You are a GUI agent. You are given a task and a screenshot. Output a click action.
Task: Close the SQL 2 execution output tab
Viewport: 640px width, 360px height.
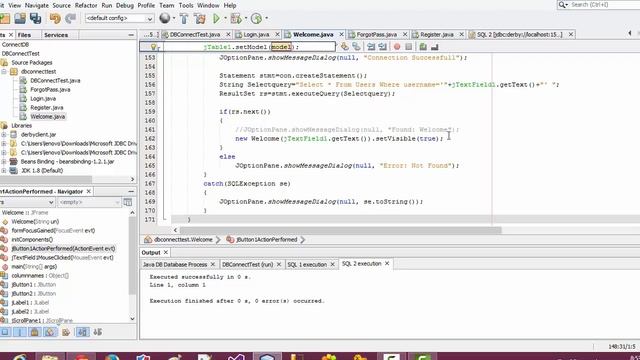(x=387, y=264)
